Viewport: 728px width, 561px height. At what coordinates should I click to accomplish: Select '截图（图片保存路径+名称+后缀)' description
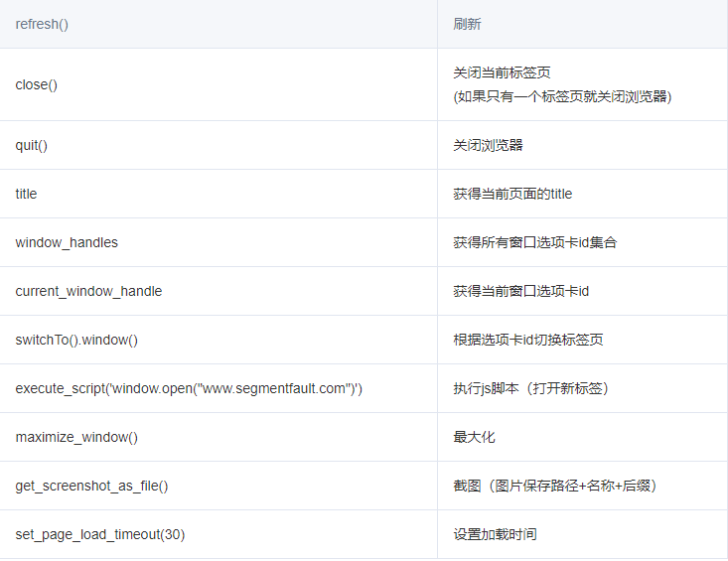coord(555,486)
